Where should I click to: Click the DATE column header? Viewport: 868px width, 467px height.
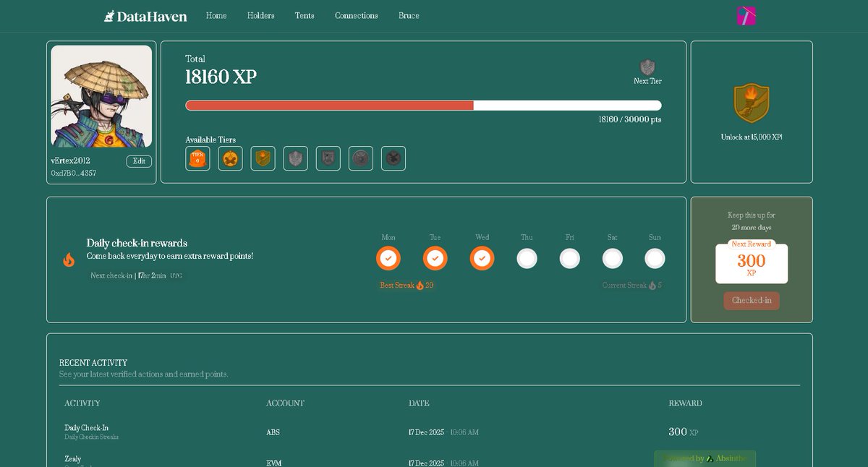tap(419, 403)
